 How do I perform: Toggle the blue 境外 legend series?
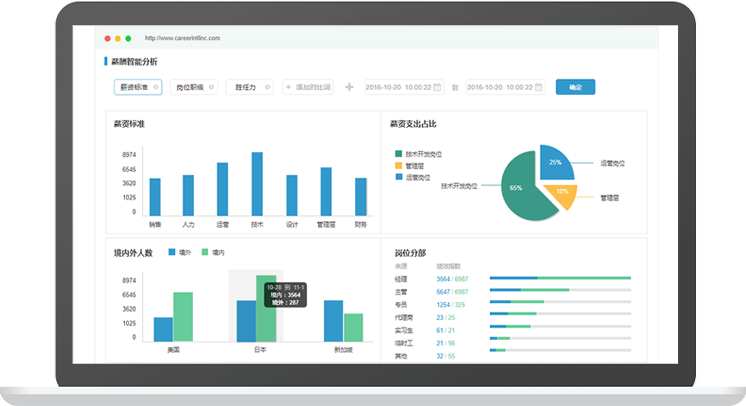pyautogui.click(x=173, y=253)
